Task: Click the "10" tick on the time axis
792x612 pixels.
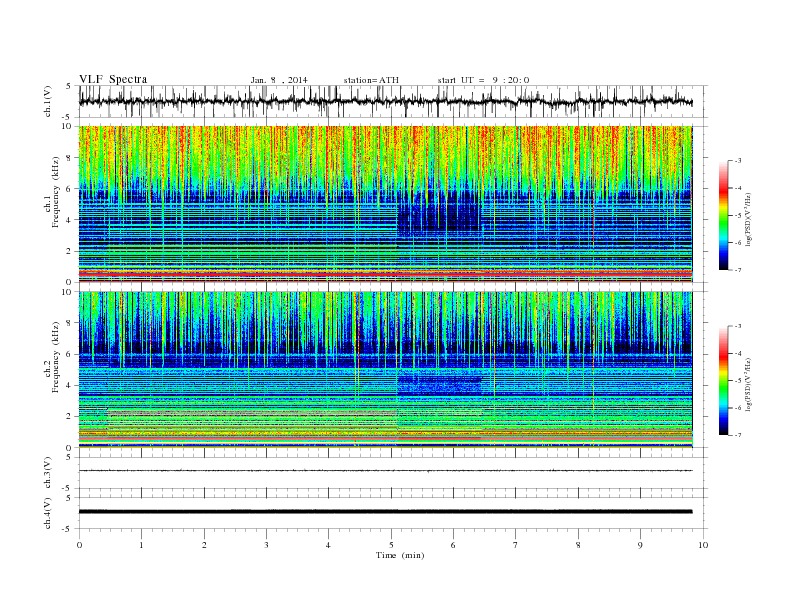Action: 703,545
